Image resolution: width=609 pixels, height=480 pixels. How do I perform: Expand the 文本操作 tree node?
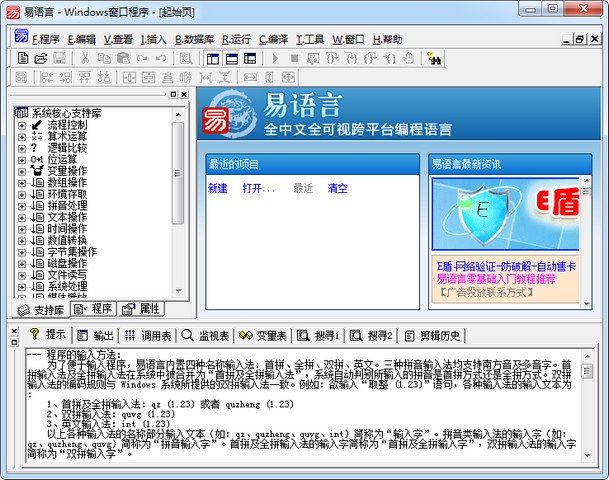pyautogui.click(x=22, y=218)
